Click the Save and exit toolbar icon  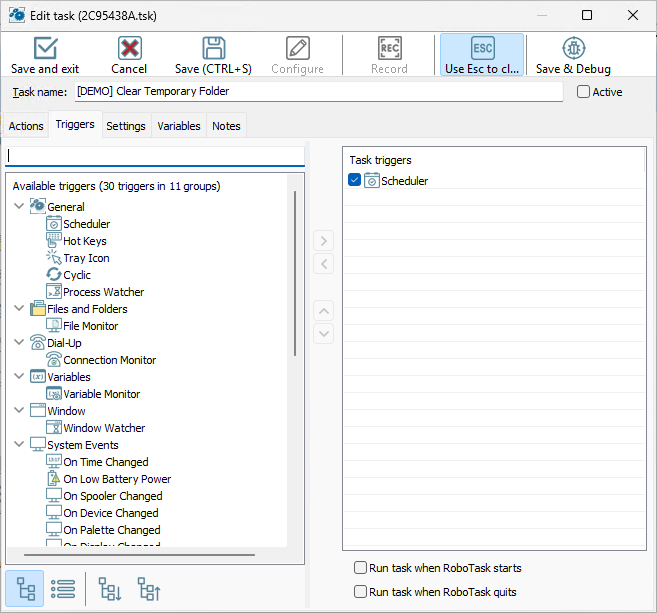[45, 49]
